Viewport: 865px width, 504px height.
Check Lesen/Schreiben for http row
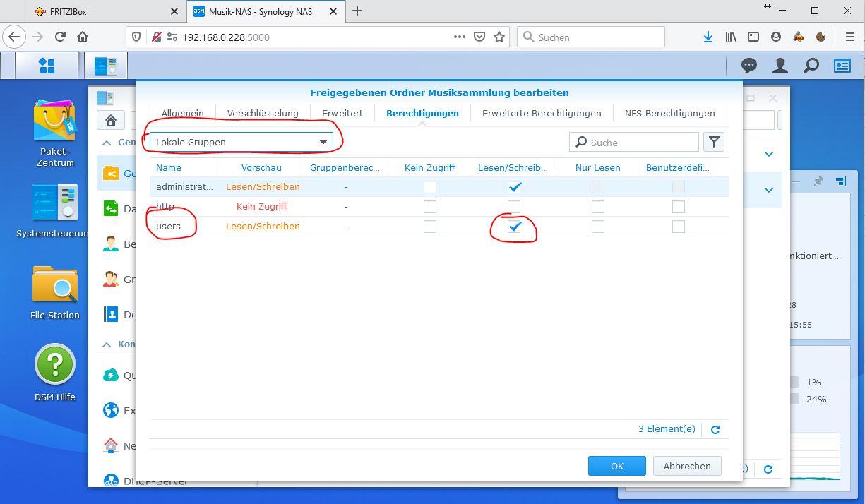(515, 207)
